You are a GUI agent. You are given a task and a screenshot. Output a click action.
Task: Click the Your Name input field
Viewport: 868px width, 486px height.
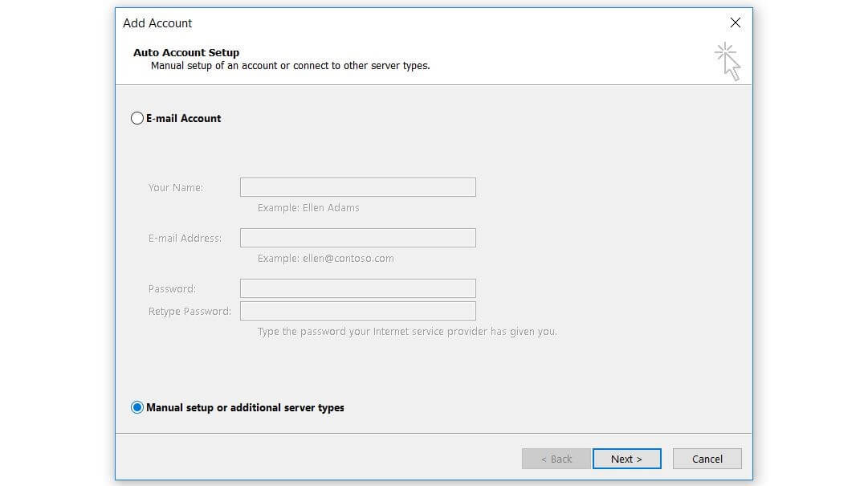(x=357, y=187)
